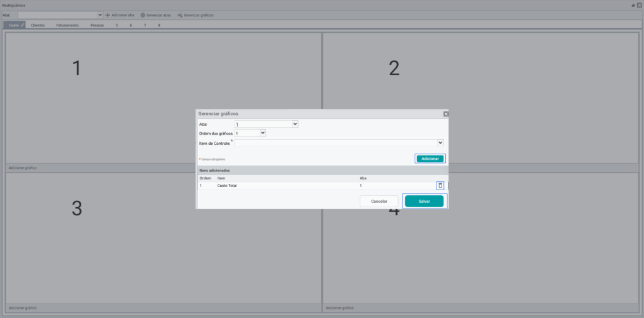This screenshot has width=644, height=318.
Task: Restore the Multigráficos window size
Action: [x=633, y=5]
